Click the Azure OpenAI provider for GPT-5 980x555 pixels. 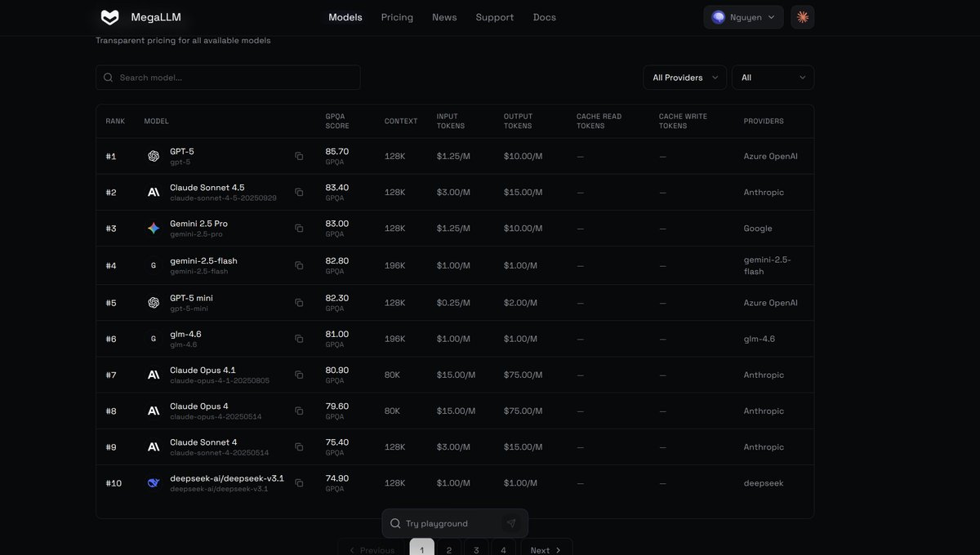click(771, 156)
